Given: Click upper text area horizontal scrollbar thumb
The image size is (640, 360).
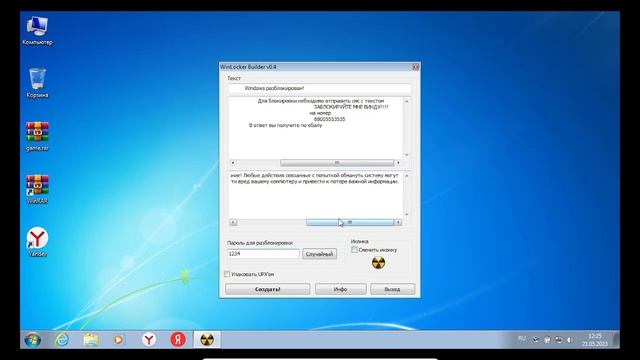Looking at the screenshot, I should click(337, 163).
